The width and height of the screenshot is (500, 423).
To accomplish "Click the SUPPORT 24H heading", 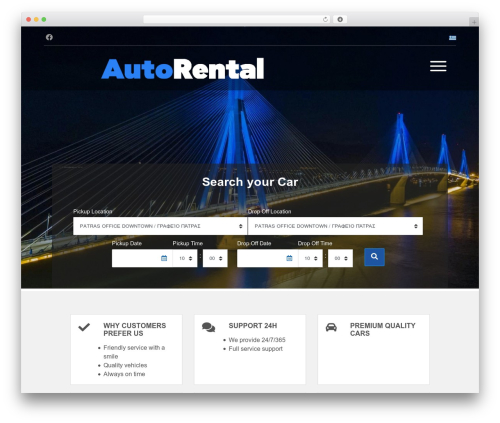I will (x=253, y=326).
